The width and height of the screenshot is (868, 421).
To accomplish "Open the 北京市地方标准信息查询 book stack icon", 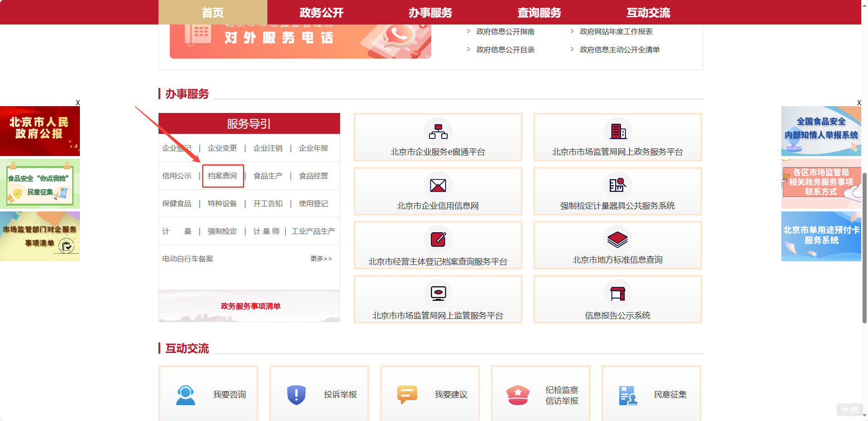I will click(x=617, y=239).
